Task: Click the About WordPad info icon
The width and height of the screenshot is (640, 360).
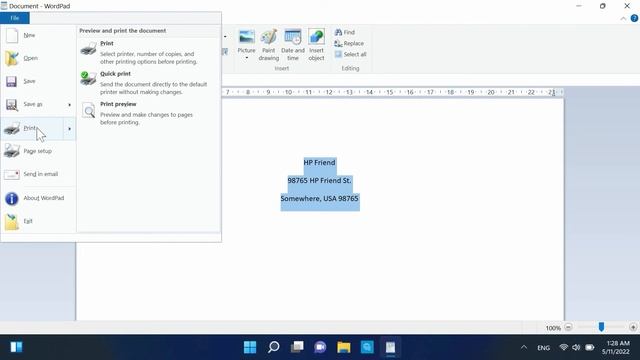Action: click(11, 199)
